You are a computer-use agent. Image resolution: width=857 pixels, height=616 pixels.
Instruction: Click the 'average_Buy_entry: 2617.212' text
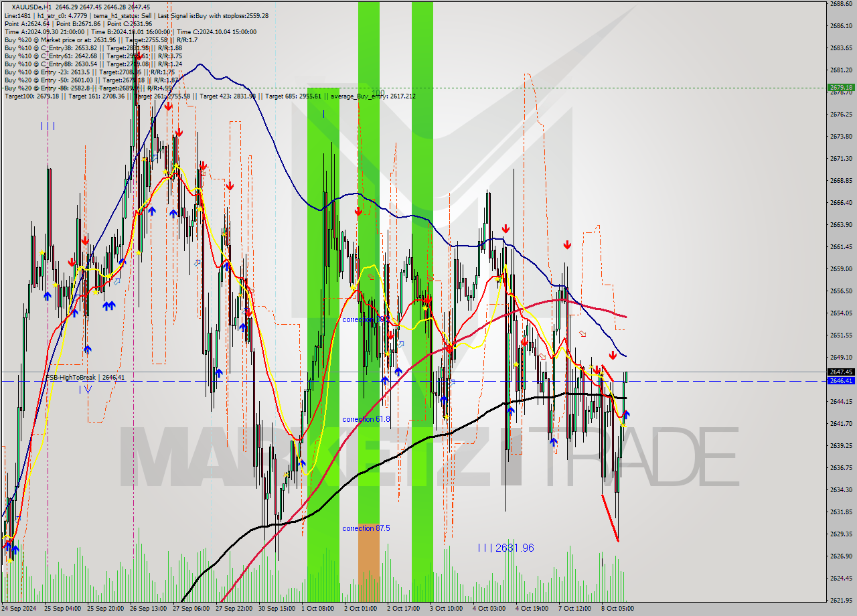pyautogui.click(x=373, y=96)
